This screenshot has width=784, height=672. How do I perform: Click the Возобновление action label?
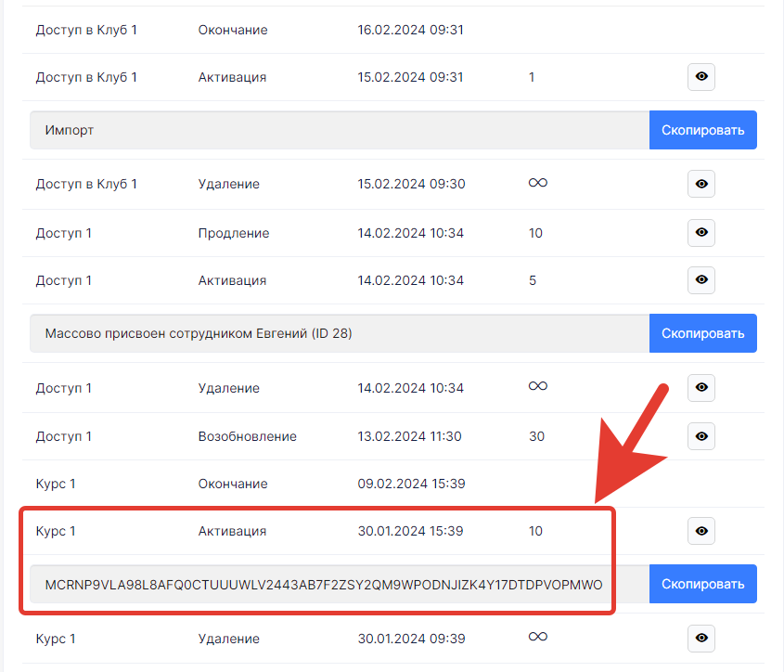pyautogui.click(x=247, y=436)
